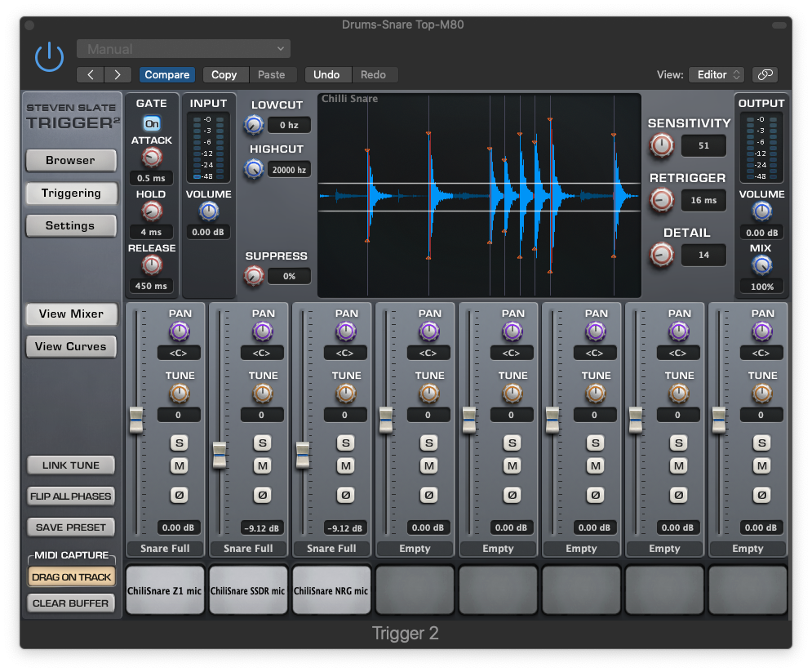Image resolution: width=812 pixels, height=672 pixels.
Task: Click the next preset arrow
Action: tap(118, 74)
